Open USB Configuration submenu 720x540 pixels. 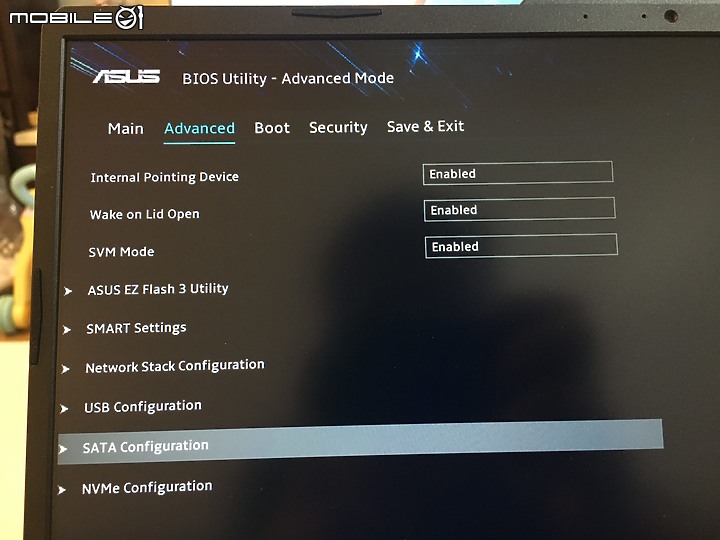click(143, 406)
